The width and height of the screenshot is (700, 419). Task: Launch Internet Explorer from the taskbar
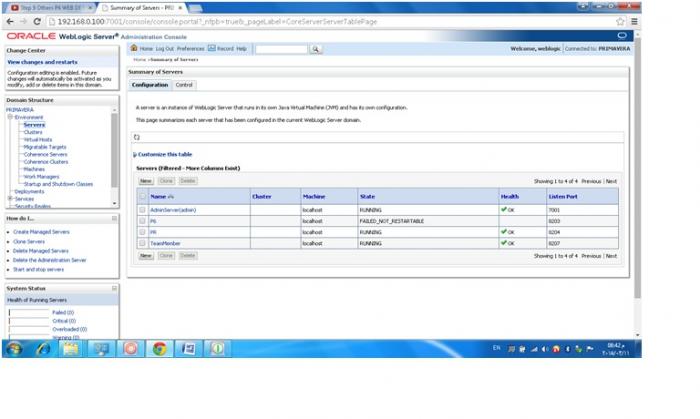tap(43, 348)
